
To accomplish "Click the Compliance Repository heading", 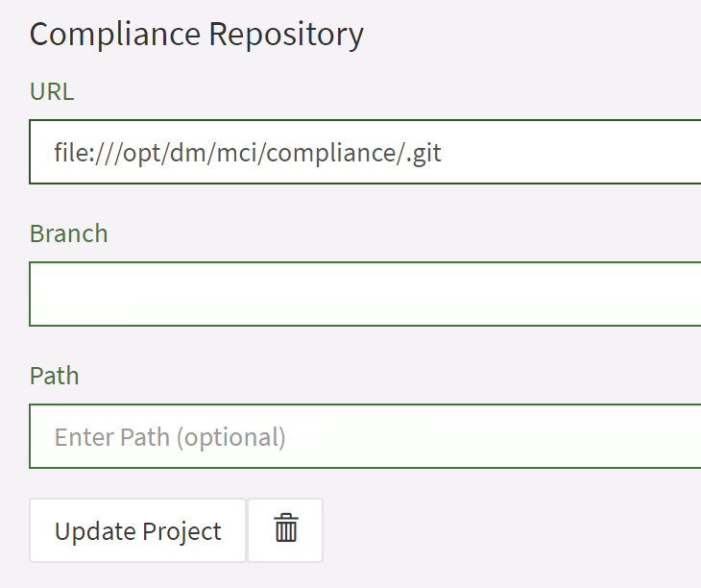I will (x=196, y=35).
